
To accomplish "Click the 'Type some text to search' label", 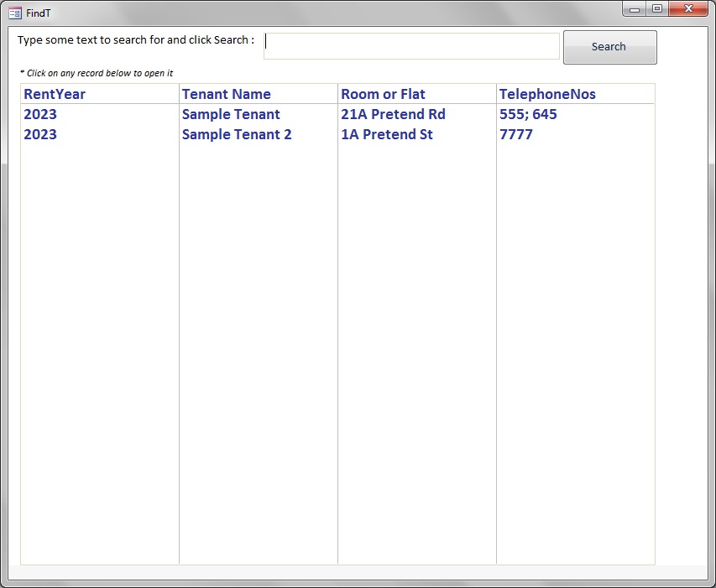I will coord(135,40).
